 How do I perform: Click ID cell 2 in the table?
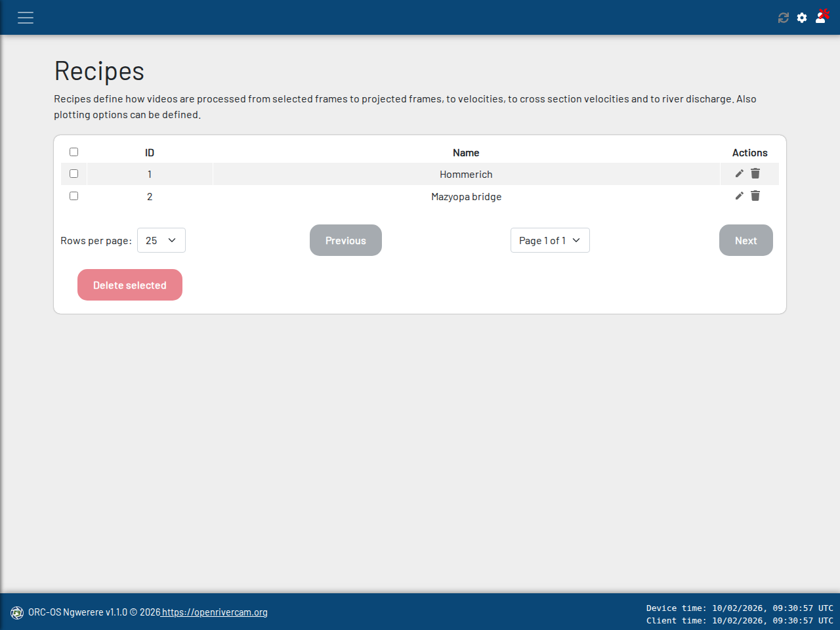150,196
